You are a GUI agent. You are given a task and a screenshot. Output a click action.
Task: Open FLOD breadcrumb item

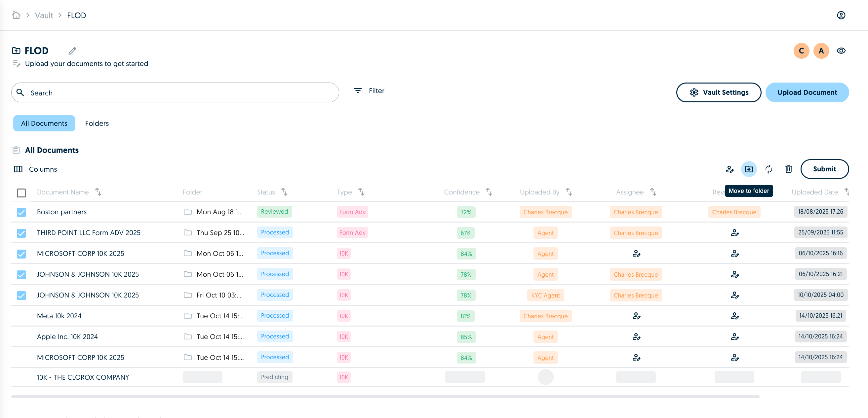coord(76,15)
